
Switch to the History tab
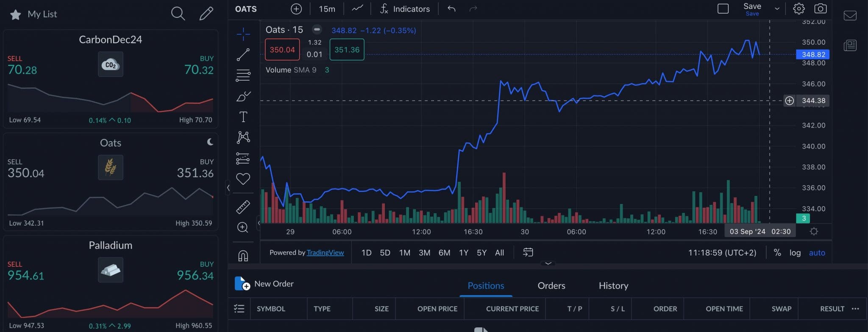coord(613,286)
